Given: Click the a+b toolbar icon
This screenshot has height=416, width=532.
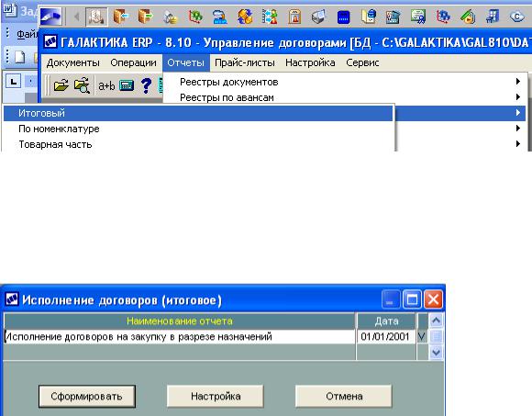Looking at the screenshot, I should tap(106, 86).
